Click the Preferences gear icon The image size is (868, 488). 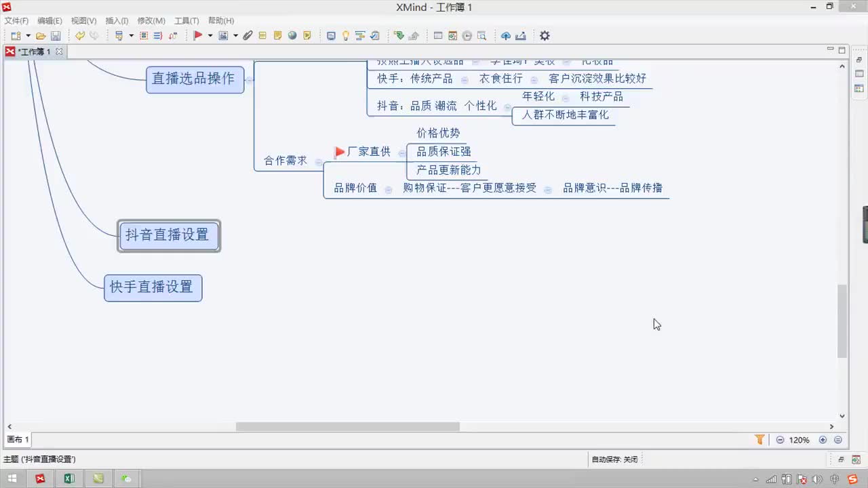[545, 36]
